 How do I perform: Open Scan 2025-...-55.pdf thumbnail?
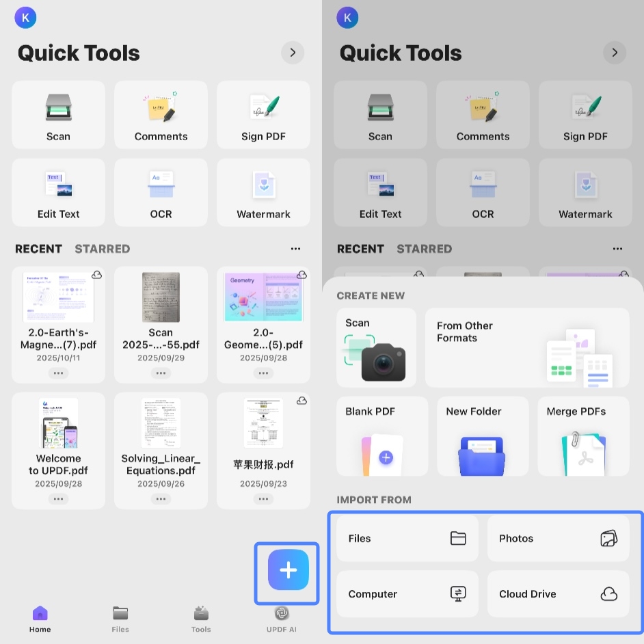point(161,297)
